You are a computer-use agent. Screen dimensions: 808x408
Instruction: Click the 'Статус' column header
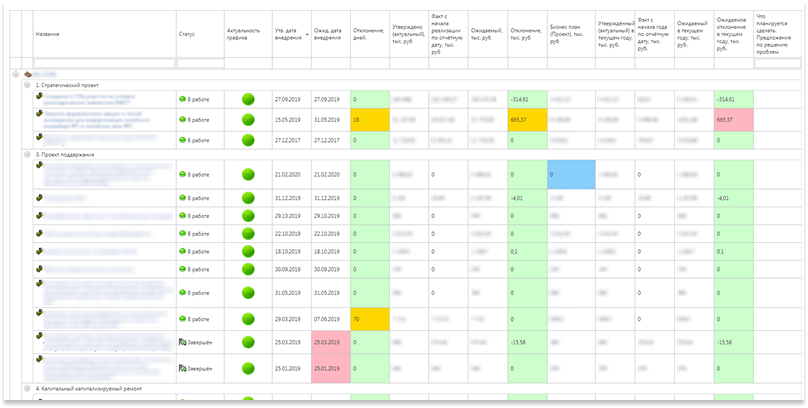point(188,33)
